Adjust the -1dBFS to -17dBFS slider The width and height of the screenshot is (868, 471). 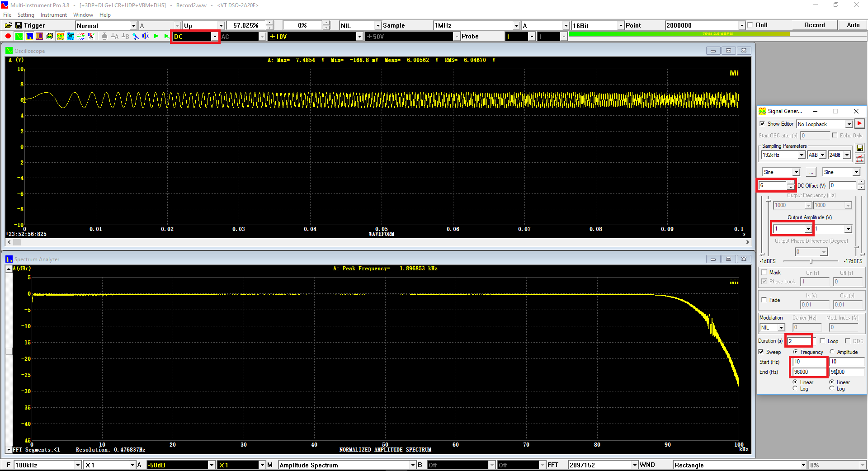click(811, 261)
